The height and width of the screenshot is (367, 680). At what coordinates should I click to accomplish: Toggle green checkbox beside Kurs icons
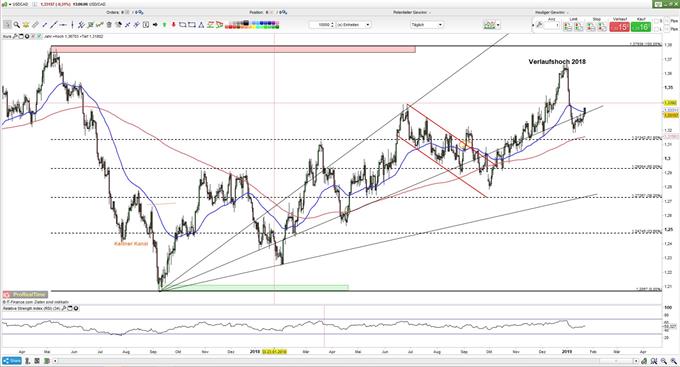tap(39, 36)
